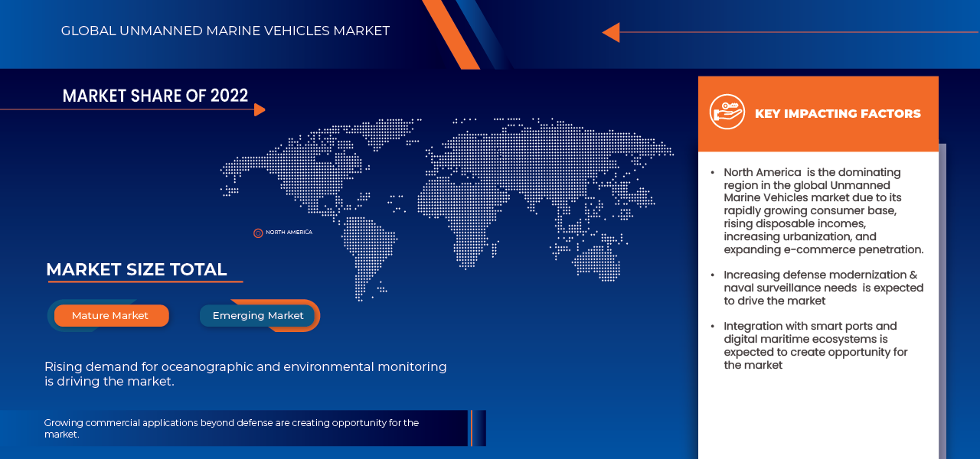Click the orange arrowhead after MARKET SHARE OF 2022
This screenshot has width=980, height=459.
pos(260,109)
